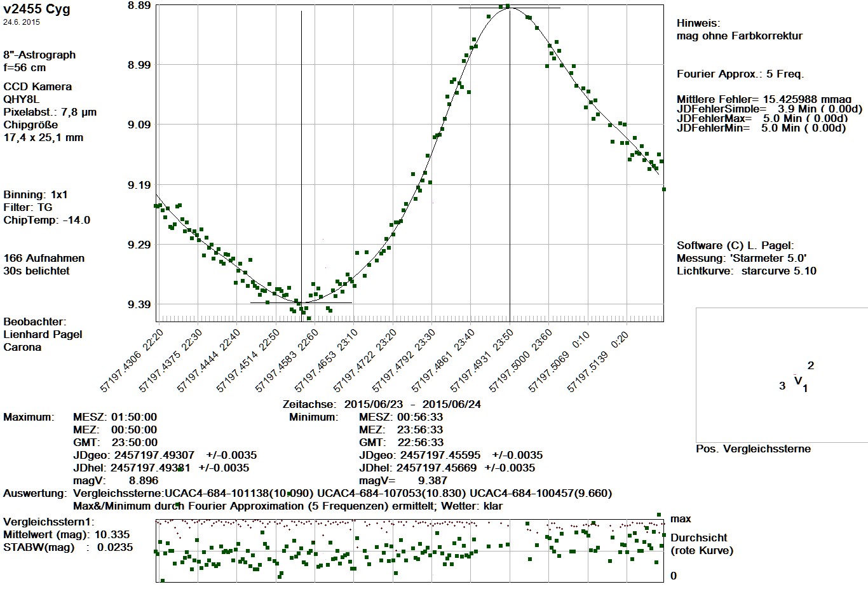Click the Durchsicht (rote Kurve) legend
Image resolution: width=868 pixels, height=589 pixels.
coord(702,544)
